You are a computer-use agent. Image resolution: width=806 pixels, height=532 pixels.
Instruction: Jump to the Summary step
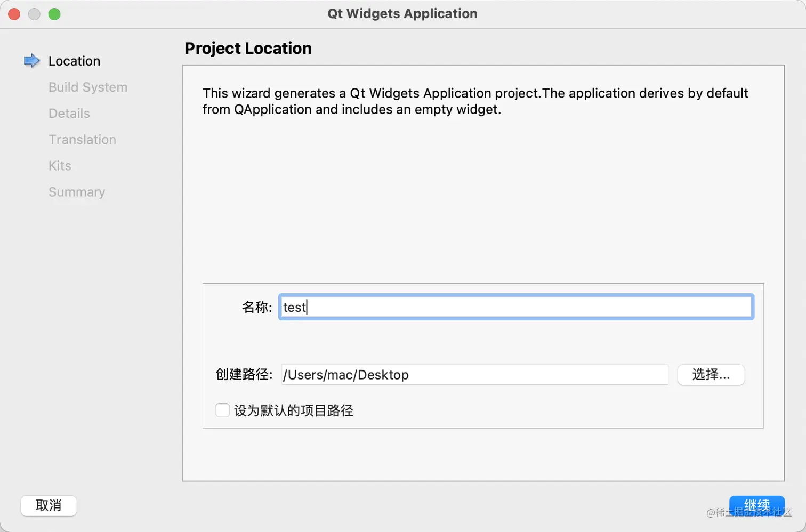point(77,192)
